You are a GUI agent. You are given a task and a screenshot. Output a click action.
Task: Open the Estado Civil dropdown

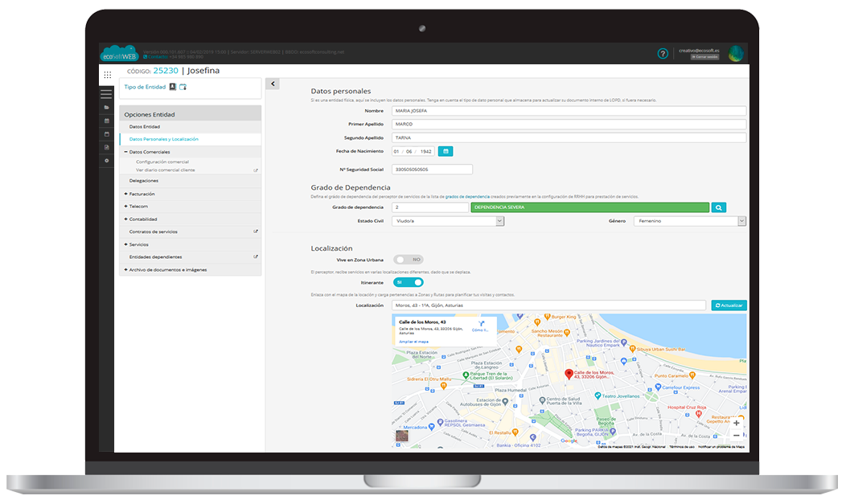point(448,221)
